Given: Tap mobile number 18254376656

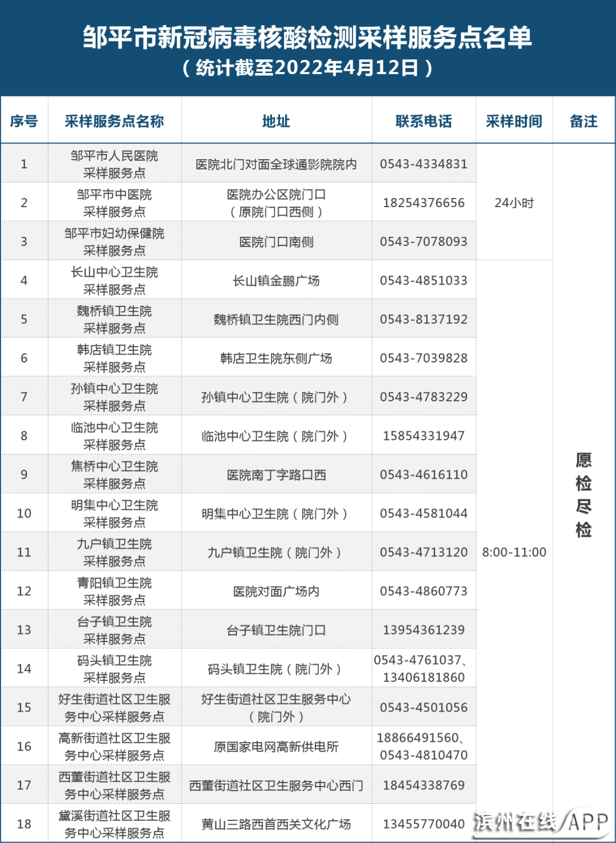Looking at the screenshot, I should click(423, 203).
